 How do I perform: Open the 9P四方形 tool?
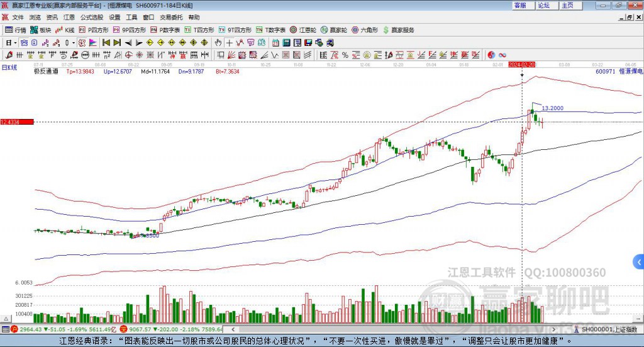(130, 30)
